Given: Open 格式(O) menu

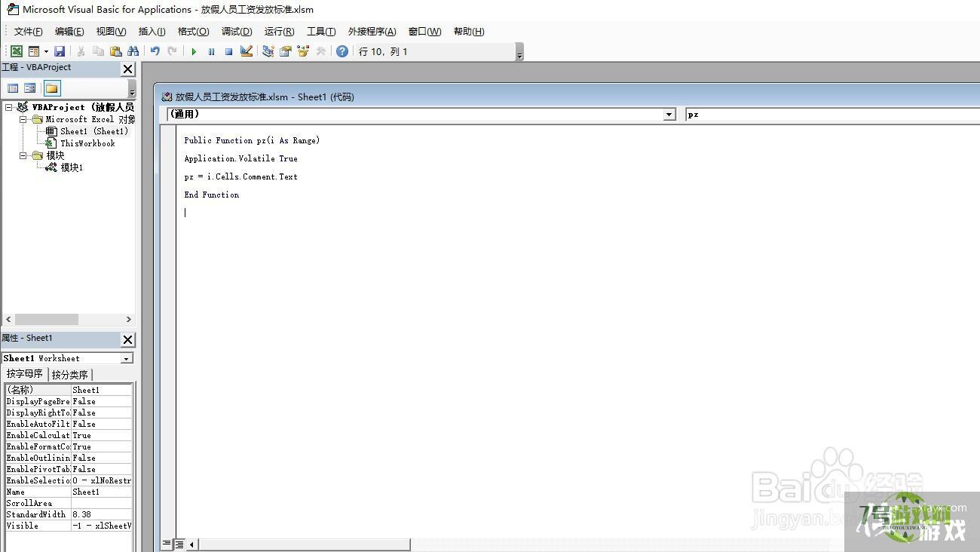Looking at the screenshot, I should 193,31.
